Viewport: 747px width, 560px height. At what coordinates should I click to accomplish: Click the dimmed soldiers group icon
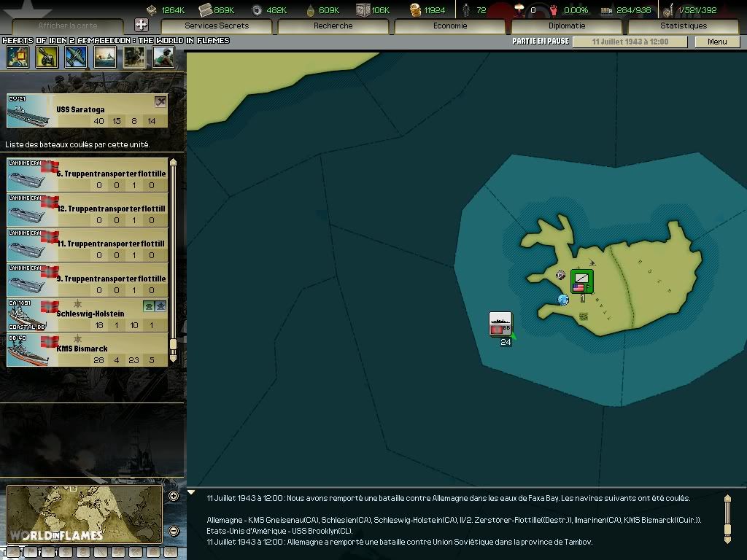[134, 57]
